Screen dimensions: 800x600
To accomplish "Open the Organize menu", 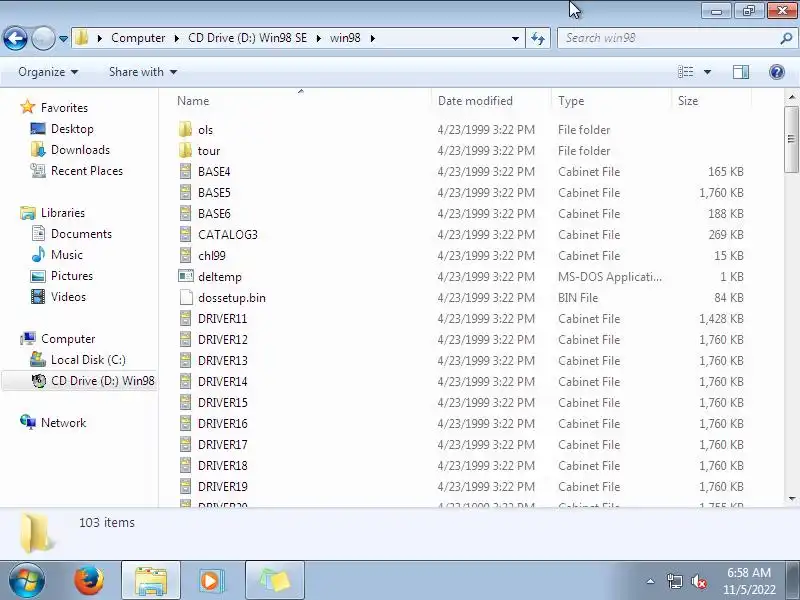I will click(48, 72).
